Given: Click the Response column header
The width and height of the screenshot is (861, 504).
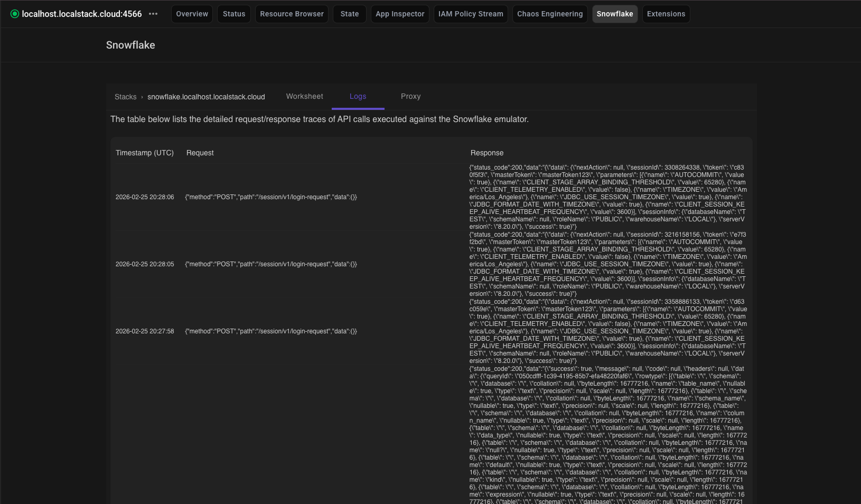Looking at the screenshot, I should [x=486, y=153].
